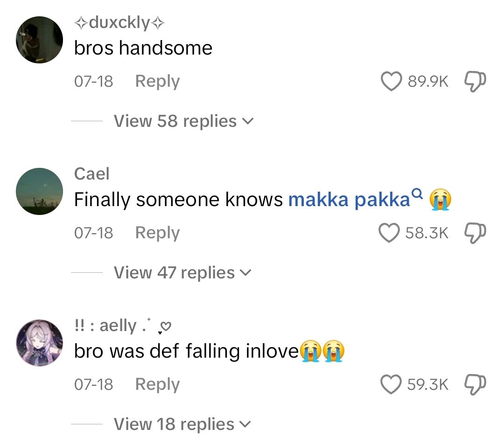Screen dimensions: 504x443
Task: Show the 47 replies to Cael's comment
Action: click(x=180, y=272)
